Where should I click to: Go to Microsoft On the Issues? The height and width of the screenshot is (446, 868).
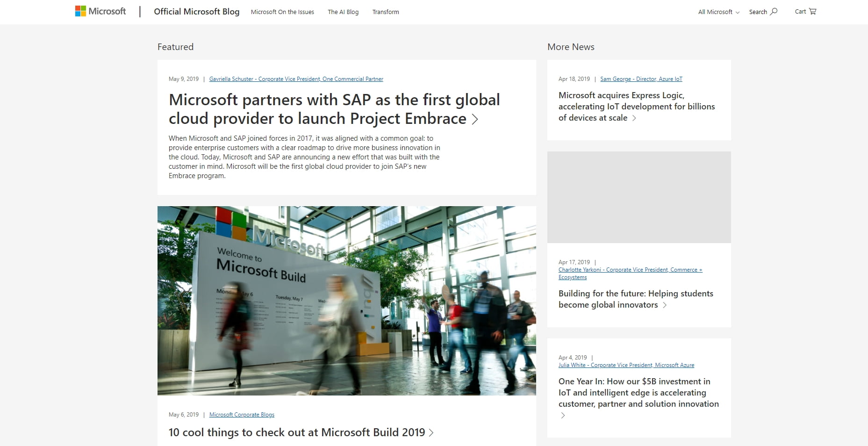[x=282, y=12]
